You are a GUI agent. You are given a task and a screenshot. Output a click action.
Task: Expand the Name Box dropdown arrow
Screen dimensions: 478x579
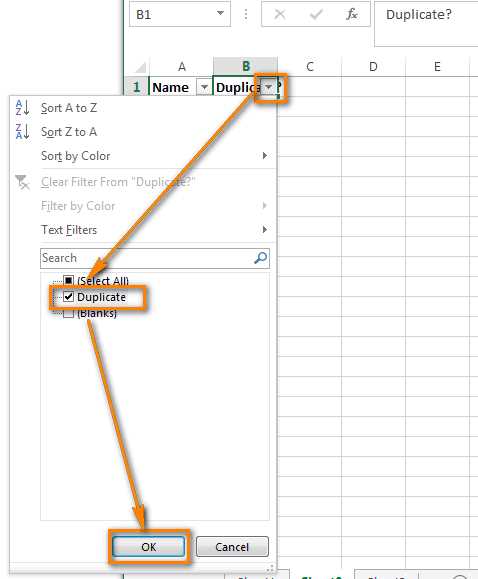pyautogui.click(x=220, y=14)
